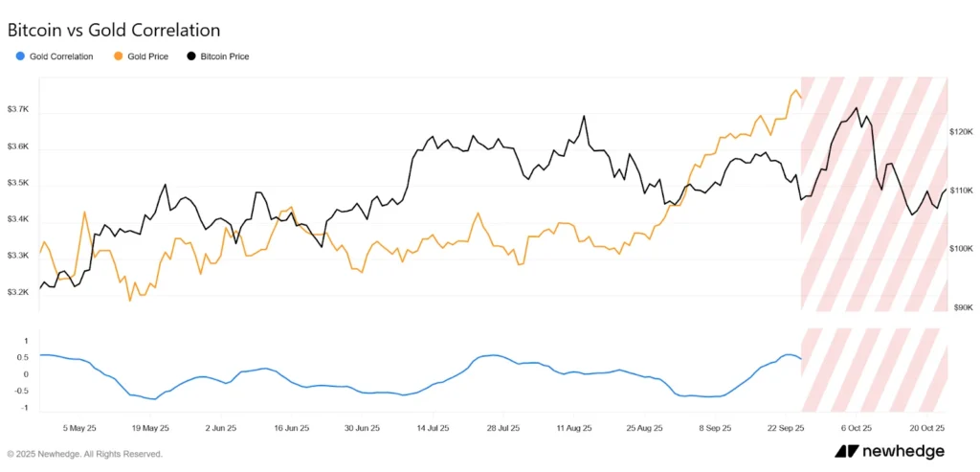Click the Newhedge copyright notice

pos(84,454)
